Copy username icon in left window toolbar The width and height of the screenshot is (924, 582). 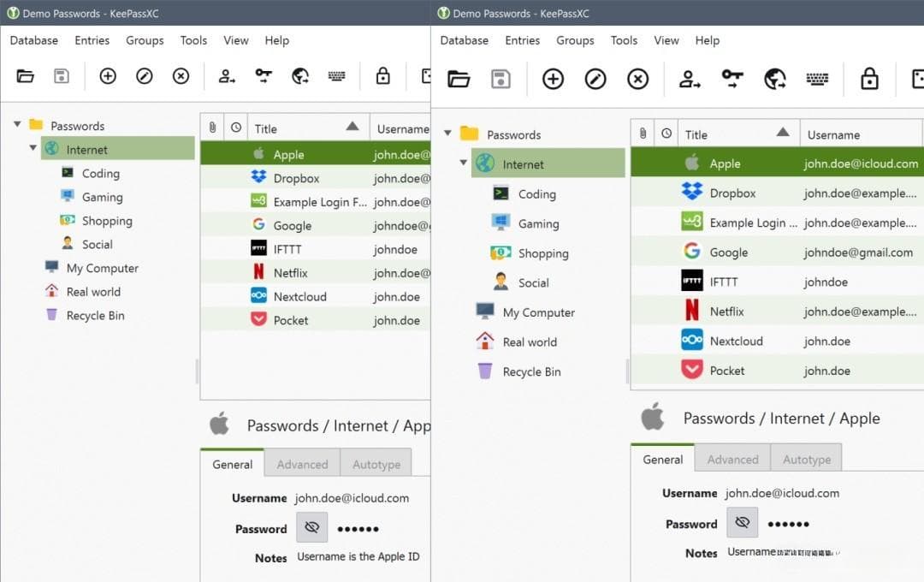point(227,76)
